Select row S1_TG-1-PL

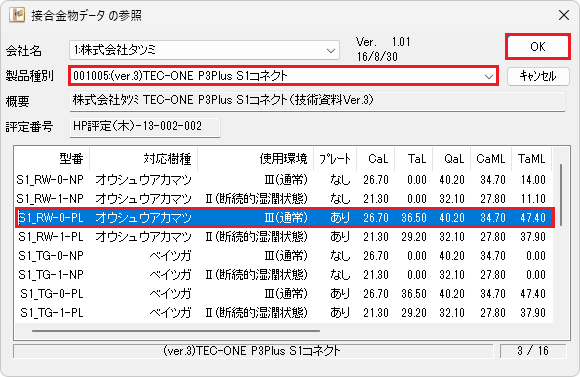[x=284, y=313]
